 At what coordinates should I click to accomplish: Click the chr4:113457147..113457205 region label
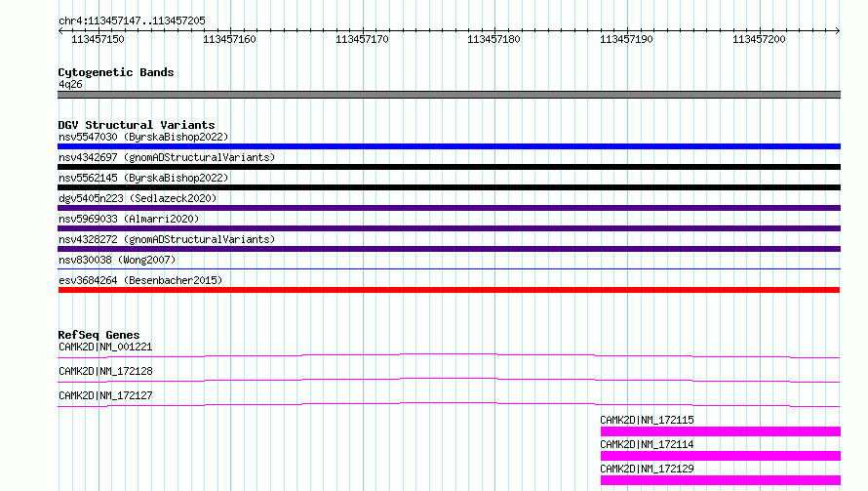(132, 20)
